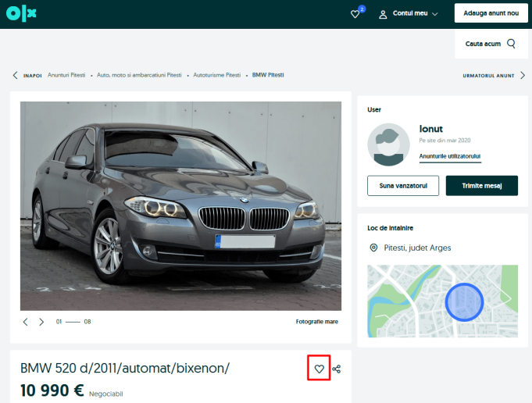Click the main BMW car photo
Screen dimensions: 532x403
(x=180, y=206)
